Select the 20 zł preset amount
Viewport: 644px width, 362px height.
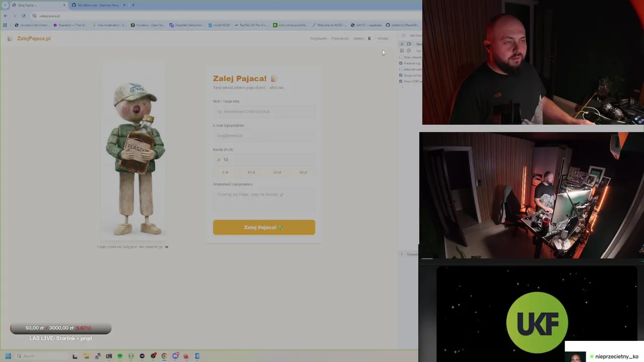click(x=277, y=172)
